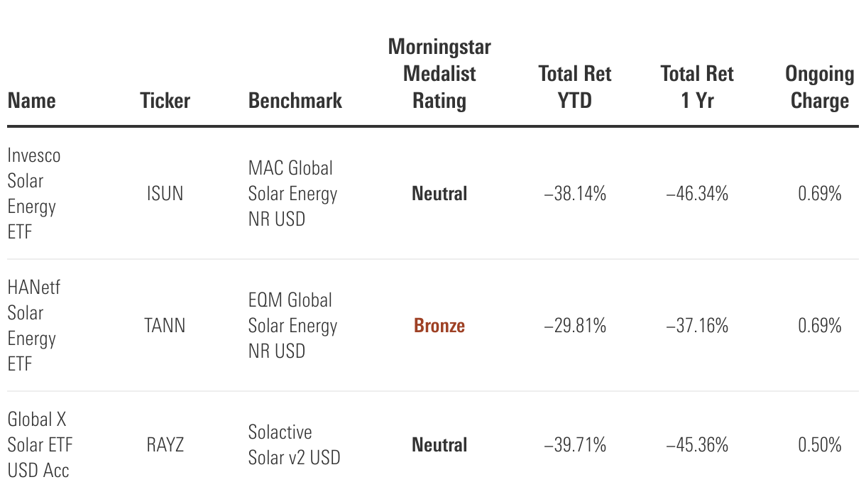Viewport: 866px width, 504px height.
Task: Click the Ticker column header
Action: (165, 101)
